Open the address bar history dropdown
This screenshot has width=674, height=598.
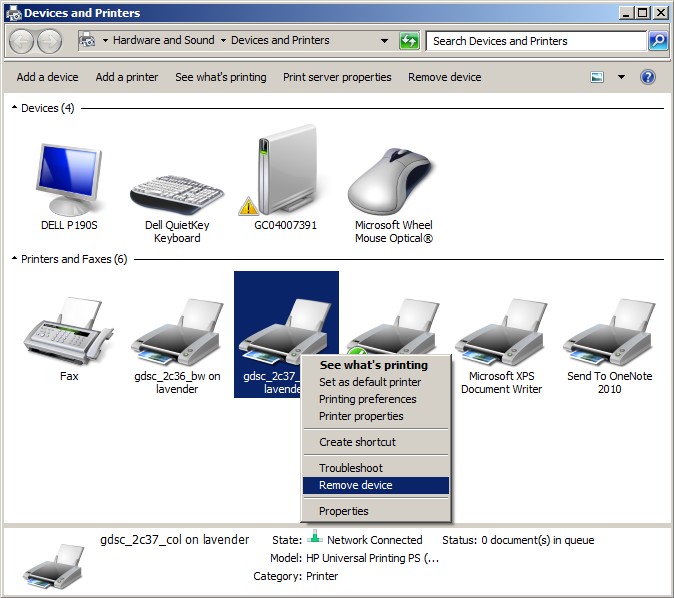point(384,41)
